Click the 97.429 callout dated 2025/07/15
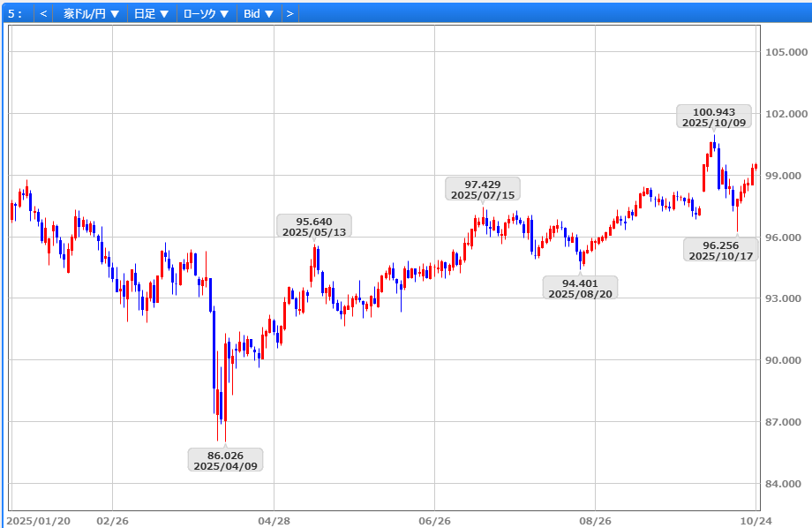812x528 pixels. (x=483, y=189)
